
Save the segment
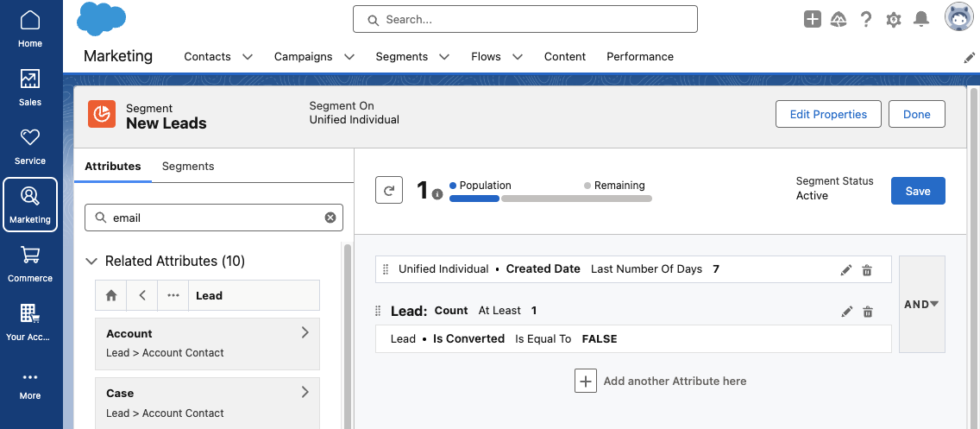click(918, 191)
